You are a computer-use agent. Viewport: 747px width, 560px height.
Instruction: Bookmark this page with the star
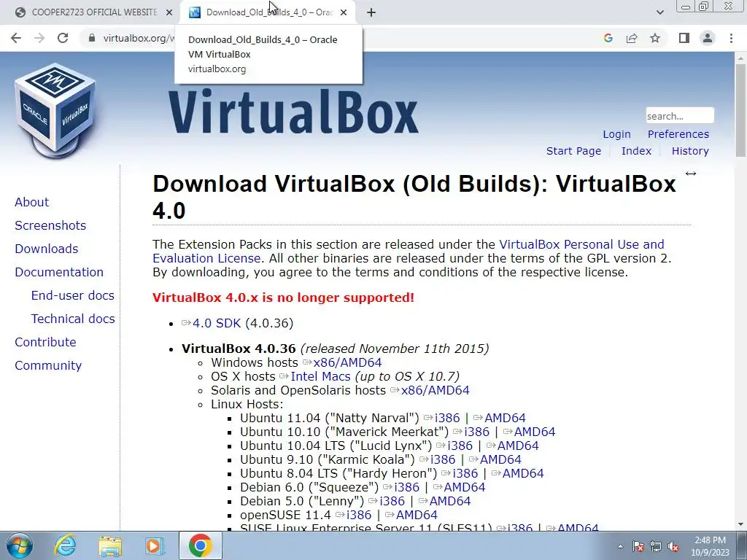pos(656,38)
